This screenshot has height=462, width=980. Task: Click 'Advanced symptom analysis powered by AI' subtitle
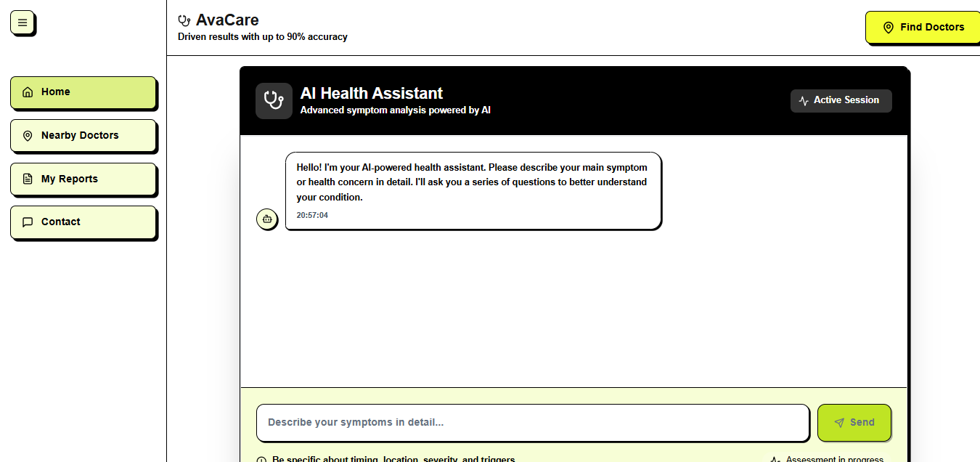[x=396, y=110]
